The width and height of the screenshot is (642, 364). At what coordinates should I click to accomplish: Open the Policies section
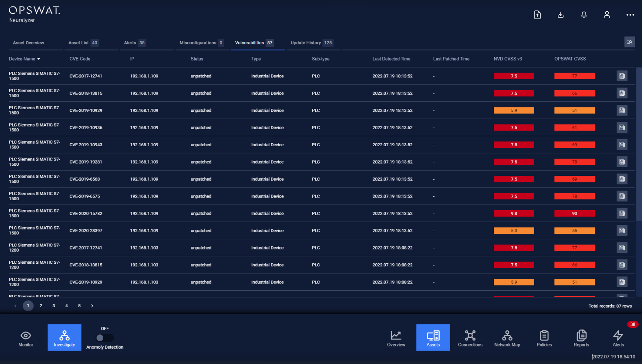coord(544,338)
